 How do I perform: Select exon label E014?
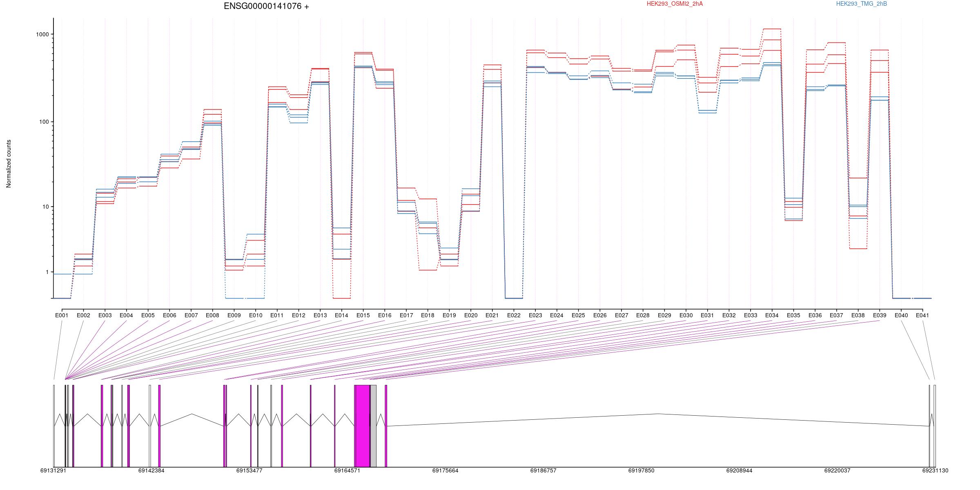click(x=341, y=315)
